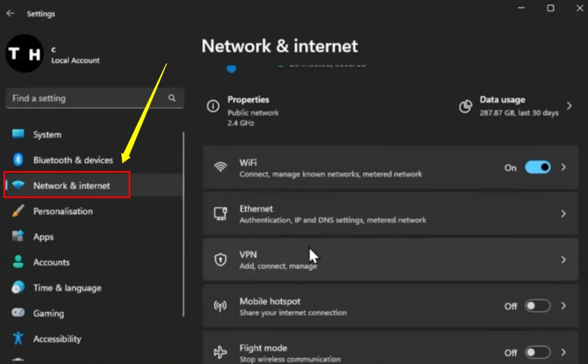588x364 pixels.
Task: Click the Apps icon in sidebar
Action: point(18,236)
